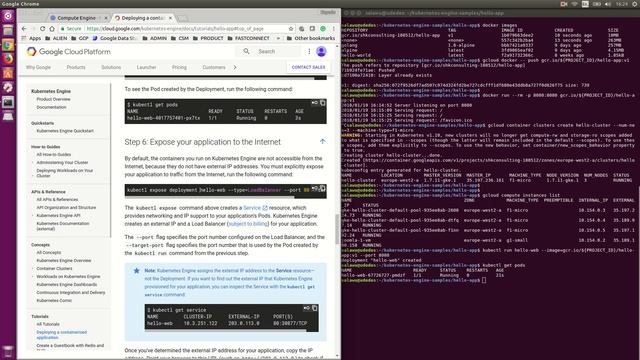Open the CSM bookmarks folder

click(x=180, y=38)
